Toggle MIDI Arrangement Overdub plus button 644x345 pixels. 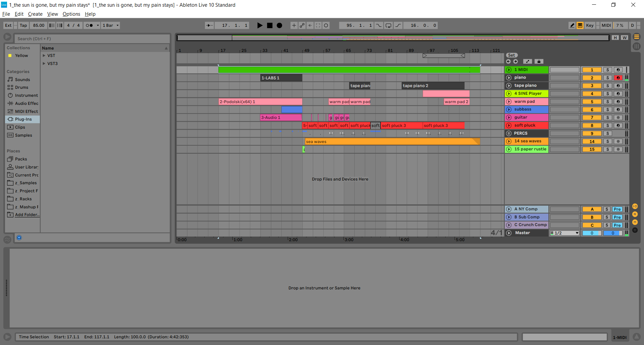point(294,25)
